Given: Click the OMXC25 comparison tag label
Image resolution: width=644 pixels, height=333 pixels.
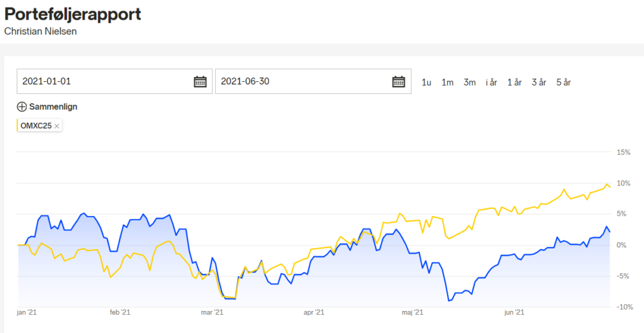Looking at the screenshot, I should [x=36, y=126].
